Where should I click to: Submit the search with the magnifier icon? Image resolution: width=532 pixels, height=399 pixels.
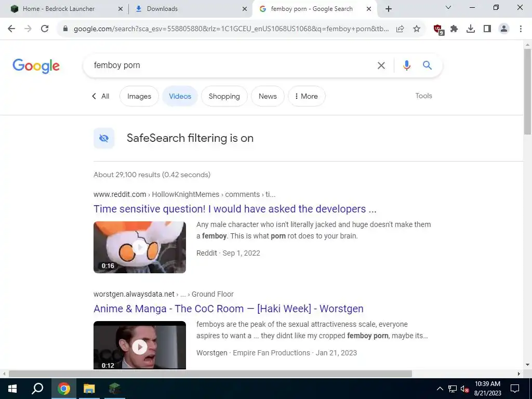click(x=427, y=65)
